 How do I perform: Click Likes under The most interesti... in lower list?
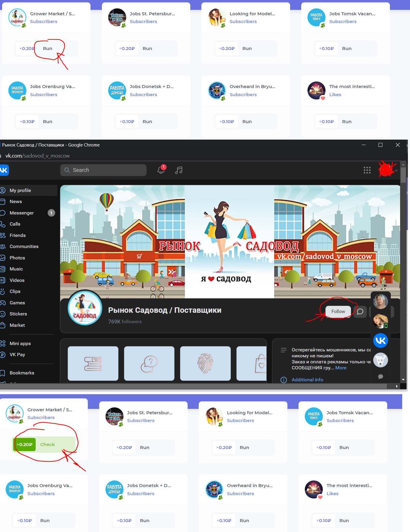click(x=332, y=494)
